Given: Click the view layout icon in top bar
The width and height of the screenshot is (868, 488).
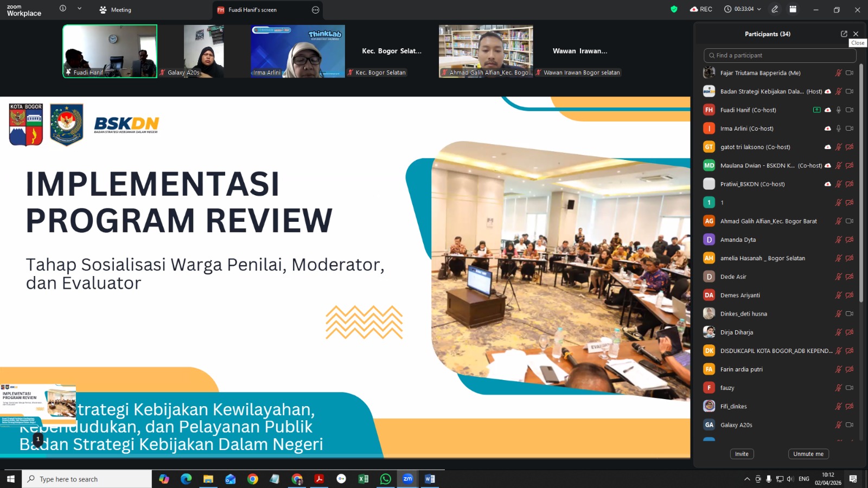Looking at the screenshot, I should (793, 9).
